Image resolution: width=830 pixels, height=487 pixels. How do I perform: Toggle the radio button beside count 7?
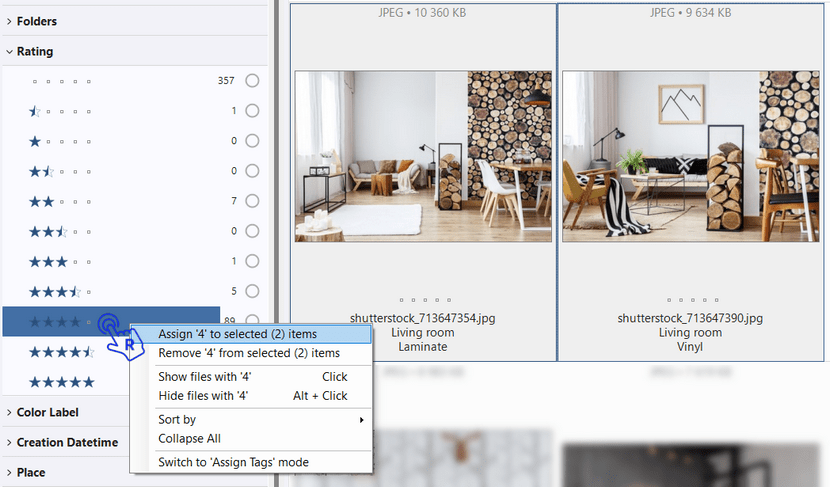click(x=252, y=201)
